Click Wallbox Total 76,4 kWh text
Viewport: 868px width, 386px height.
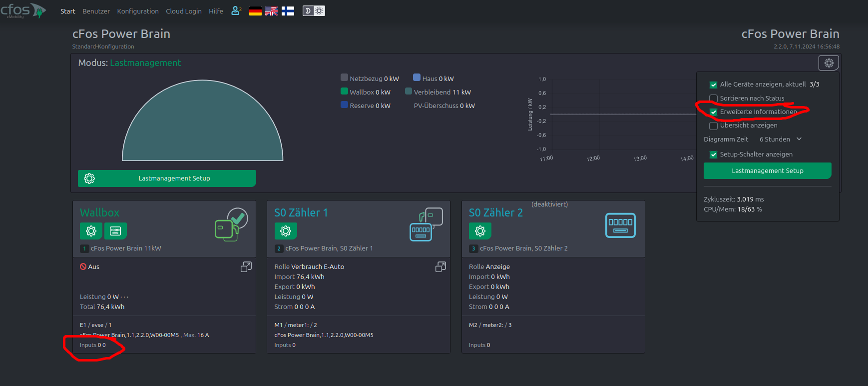pos(102,307)
